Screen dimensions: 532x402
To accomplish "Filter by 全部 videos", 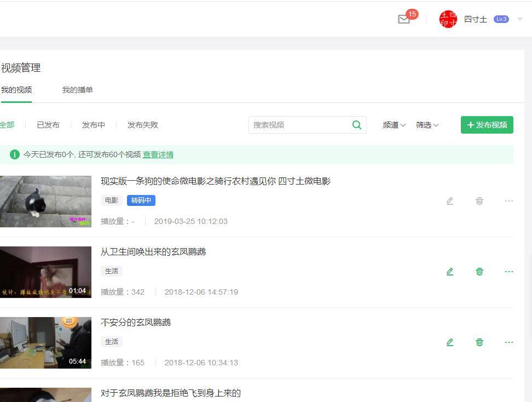I will point(7,125).
